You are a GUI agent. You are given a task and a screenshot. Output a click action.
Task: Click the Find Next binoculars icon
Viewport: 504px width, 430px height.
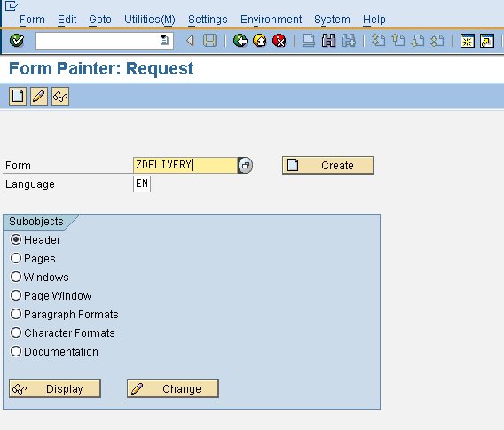click(x=349, y=41)
